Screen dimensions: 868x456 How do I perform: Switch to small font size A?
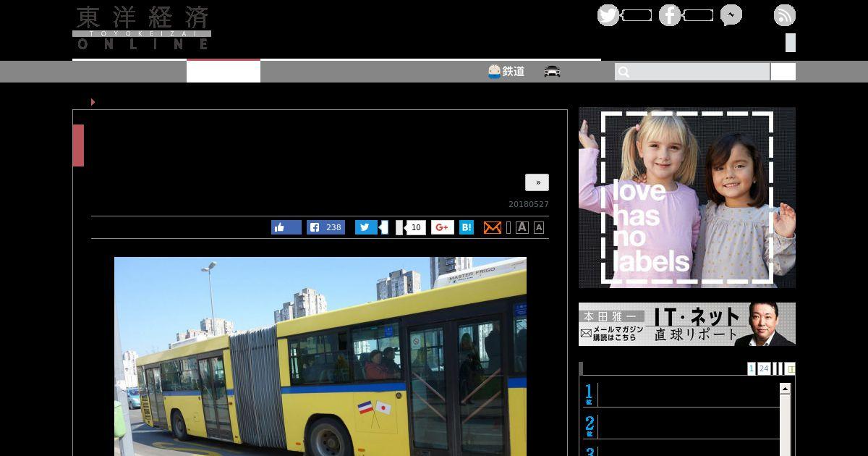tap(539, 228)
